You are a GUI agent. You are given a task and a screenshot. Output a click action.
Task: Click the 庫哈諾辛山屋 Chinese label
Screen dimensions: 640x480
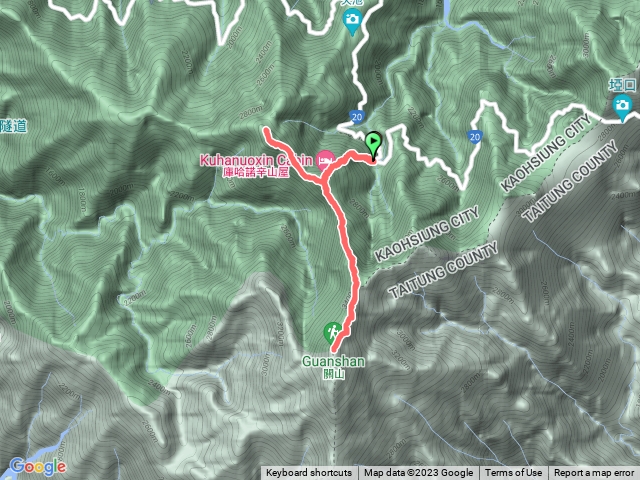256,172
